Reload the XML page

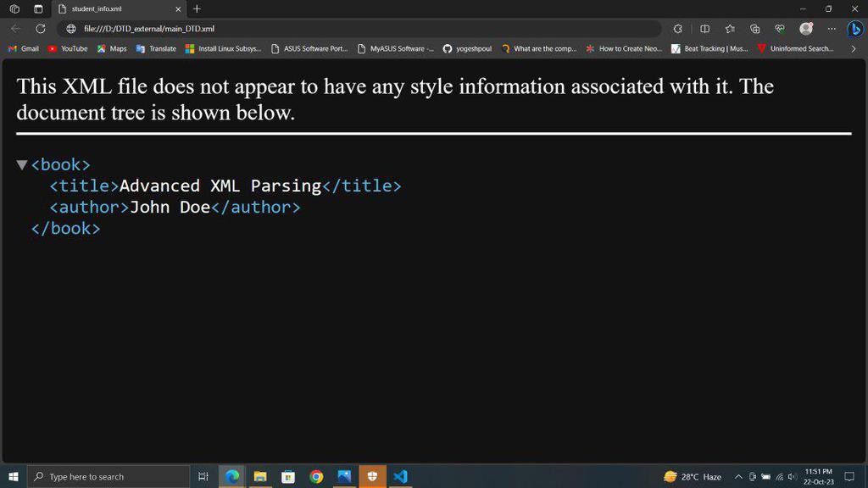click(41, 29)
